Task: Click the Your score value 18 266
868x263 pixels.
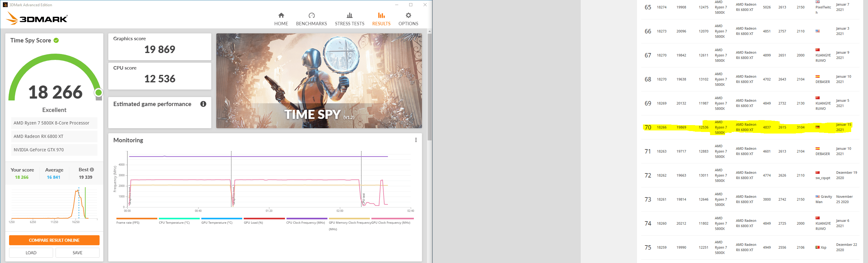Action: [x=22, y=177]
